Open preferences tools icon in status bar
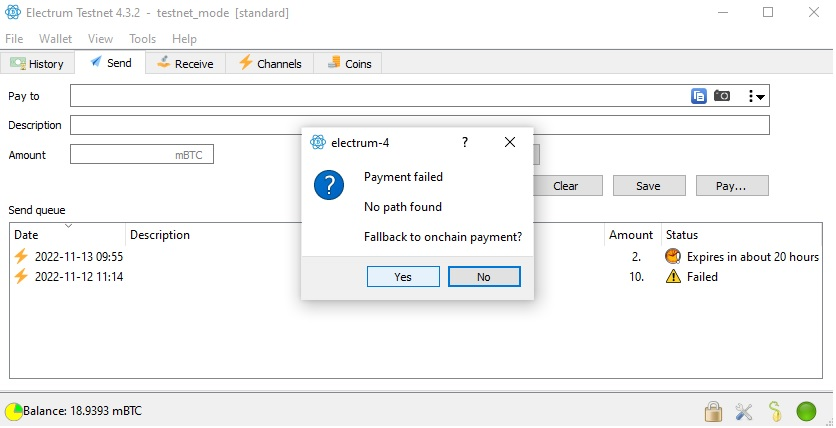 [744, 411]
